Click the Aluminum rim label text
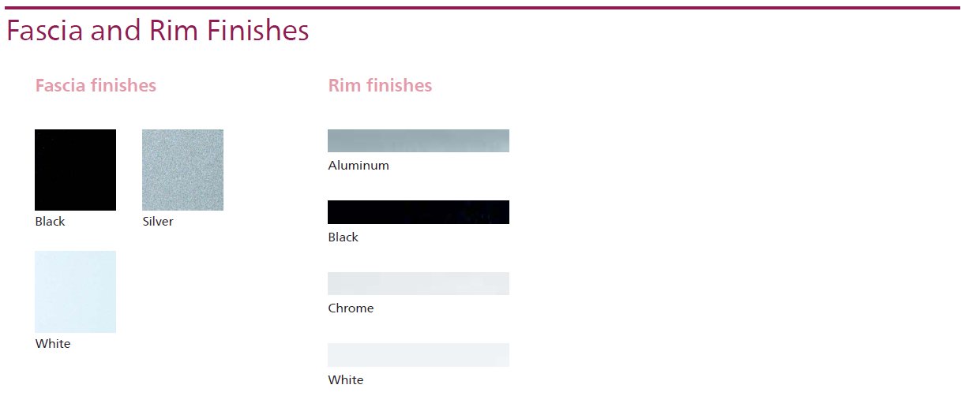Viewport: 980px width, 396px height. (x=359, y=166)
